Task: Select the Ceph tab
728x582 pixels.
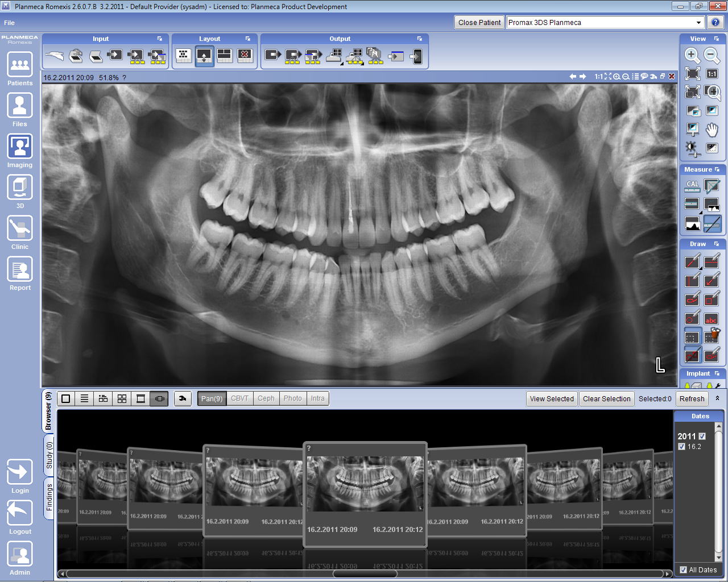Action: coord(266,398)
